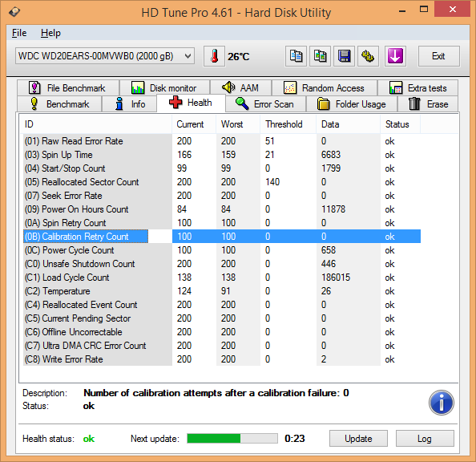The width and height of the screenshot is (476, 462).
Task: Click the 26°C temperature reading
Action: pyautogui.click(x=239, y=56)
